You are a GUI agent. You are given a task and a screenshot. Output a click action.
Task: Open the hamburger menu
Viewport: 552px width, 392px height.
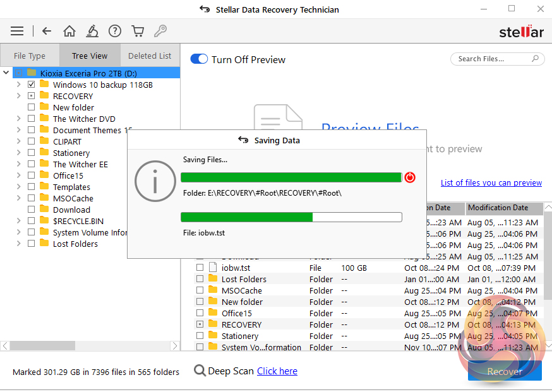17,31
